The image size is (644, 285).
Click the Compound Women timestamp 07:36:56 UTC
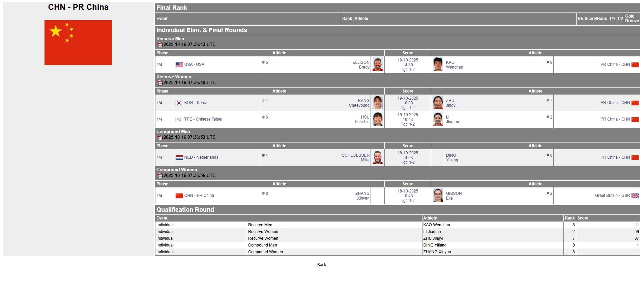[189, 176]
